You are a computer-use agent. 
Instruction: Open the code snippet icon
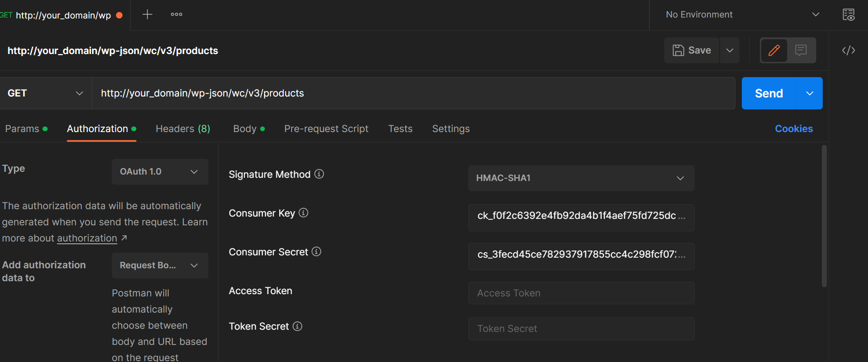coord(849,50)
